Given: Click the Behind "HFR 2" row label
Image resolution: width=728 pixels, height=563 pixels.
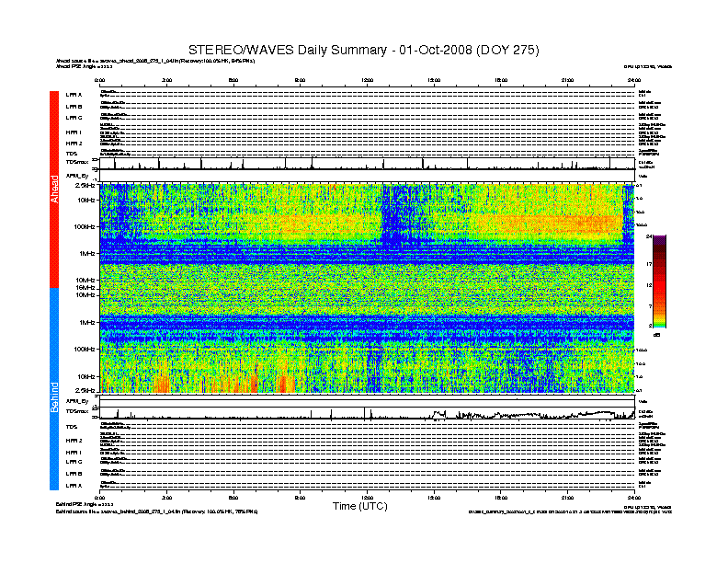Looking at the screenshot, I should click(74, 441).
